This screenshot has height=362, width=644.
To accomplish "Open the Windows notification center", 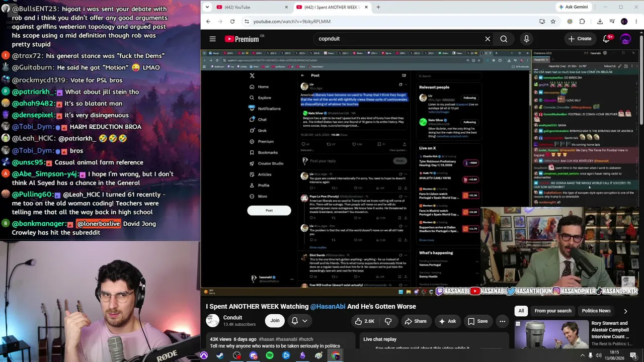I will (633, 355).
